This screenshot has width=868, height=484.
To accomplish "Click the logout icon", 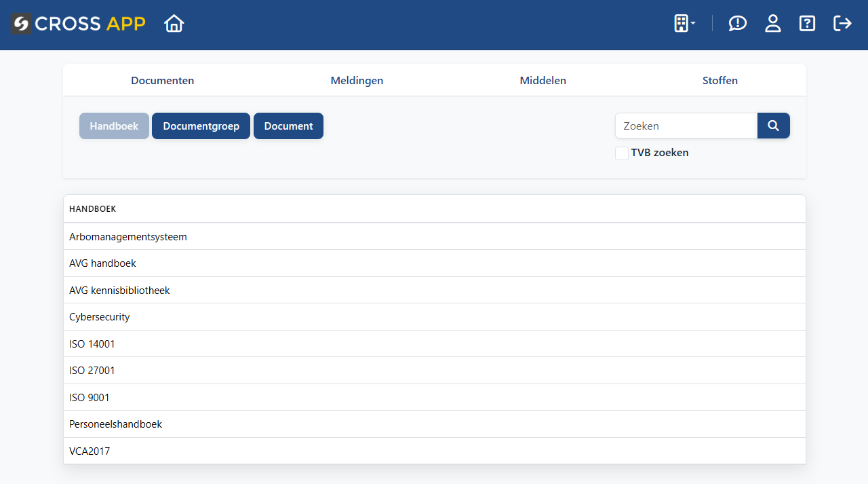I will click(x=842, y=24).
